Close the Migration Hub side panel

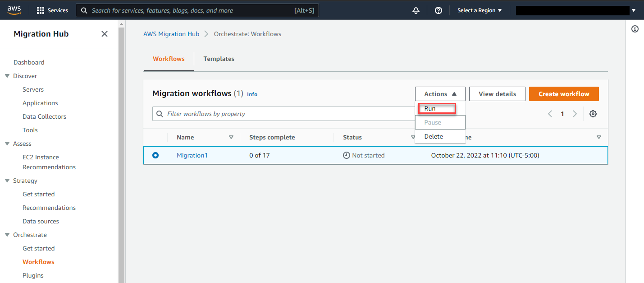(x=105, y=34)
